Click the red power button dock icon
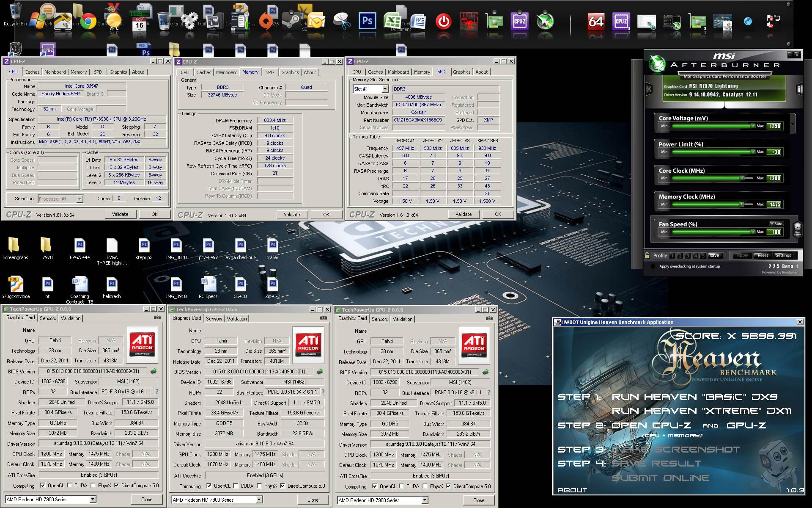The height and width of the screenshot is (508, 812). tap(443, 21)
